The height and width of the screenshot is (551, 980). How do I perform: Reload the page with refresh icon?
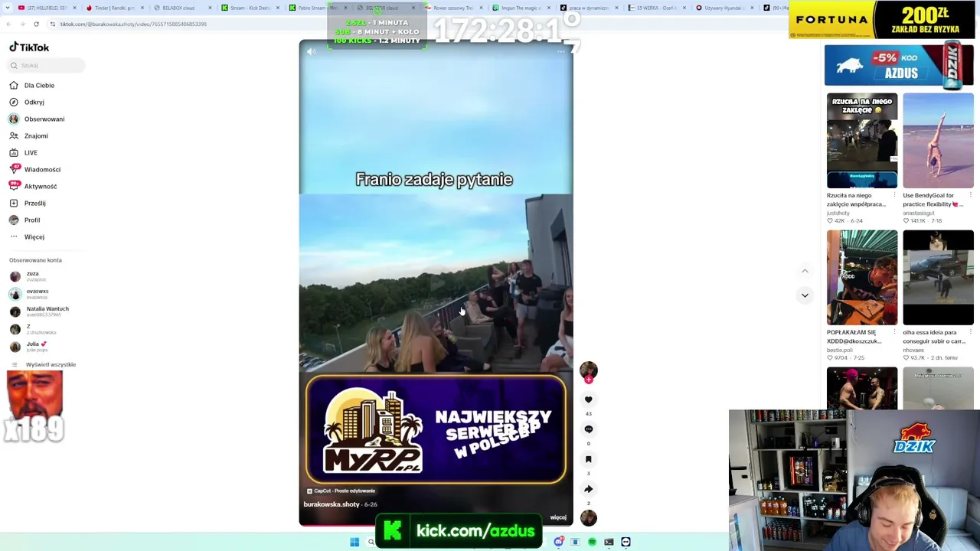[x=36, y=24]
